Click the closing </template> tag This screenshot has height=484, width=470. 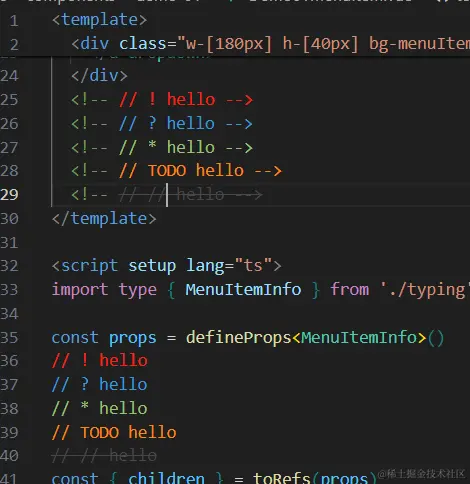pyautogui.click(x=104, y=219)
